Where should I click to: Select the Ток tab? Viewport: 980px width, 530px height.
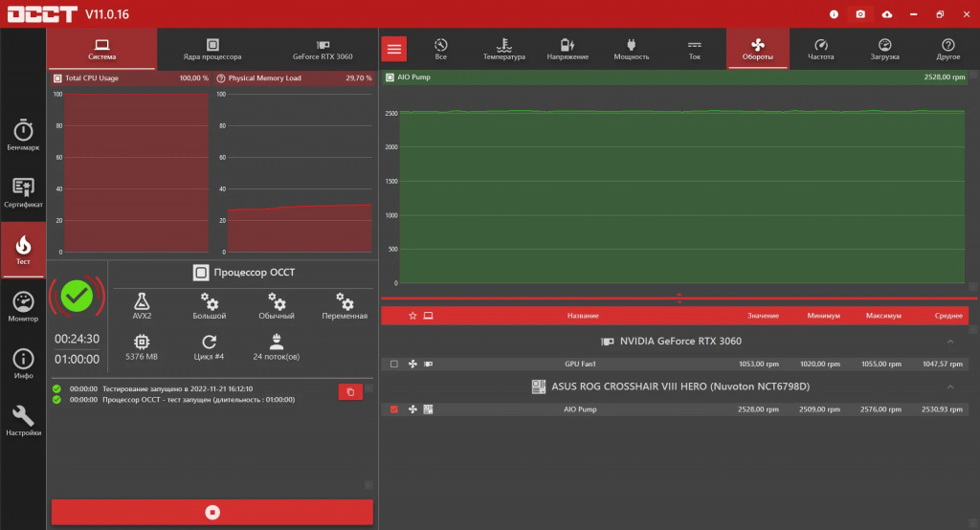click(x=695, y=49)
